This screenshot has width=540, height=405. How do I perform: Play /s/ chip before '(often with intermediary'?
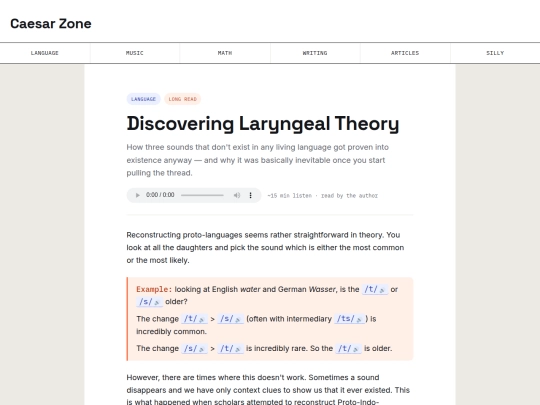click(x=231, y=319)
